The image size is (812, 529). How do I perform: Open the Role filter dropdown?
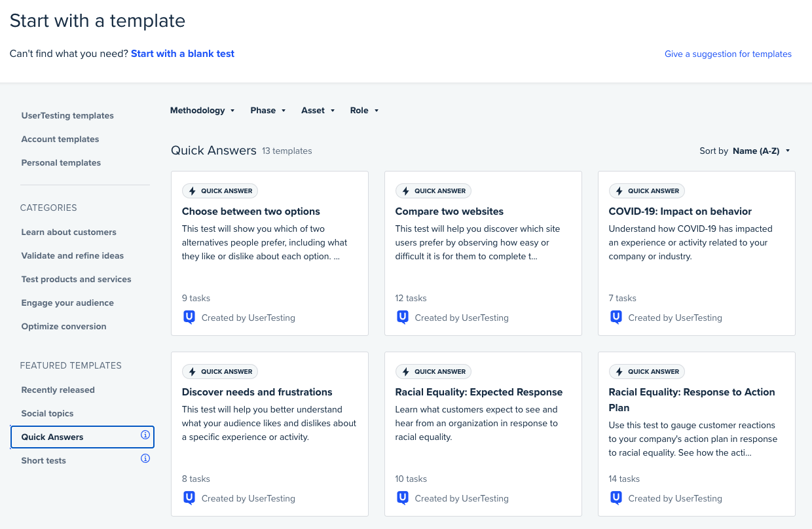pos(365,111)
